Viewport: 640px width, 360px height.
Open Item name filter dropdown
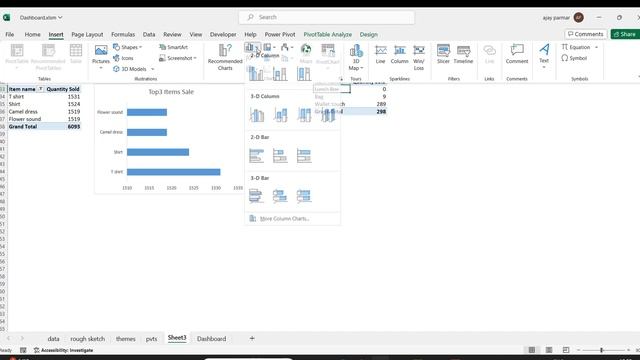(x=40, y=89)
